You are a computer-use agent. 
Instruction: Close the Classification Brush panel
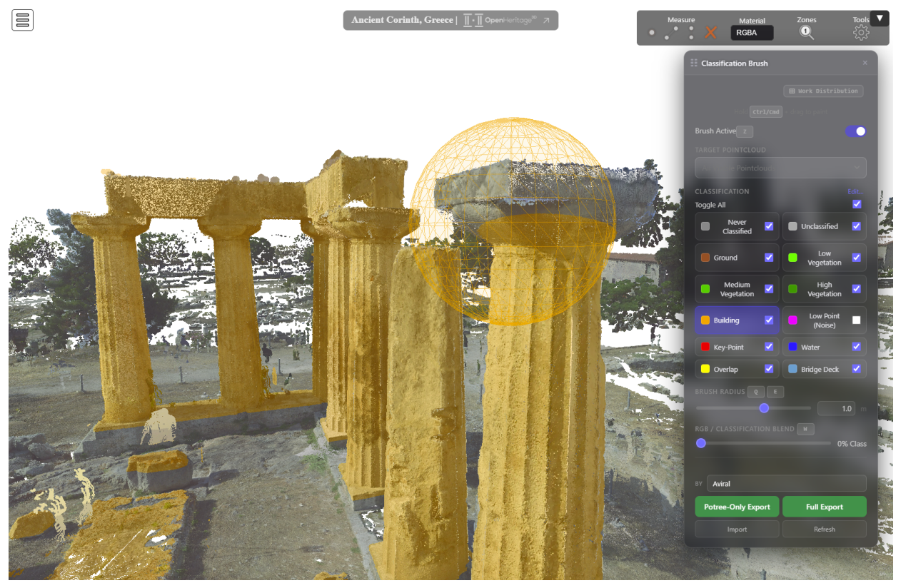[x=865, y=63]
